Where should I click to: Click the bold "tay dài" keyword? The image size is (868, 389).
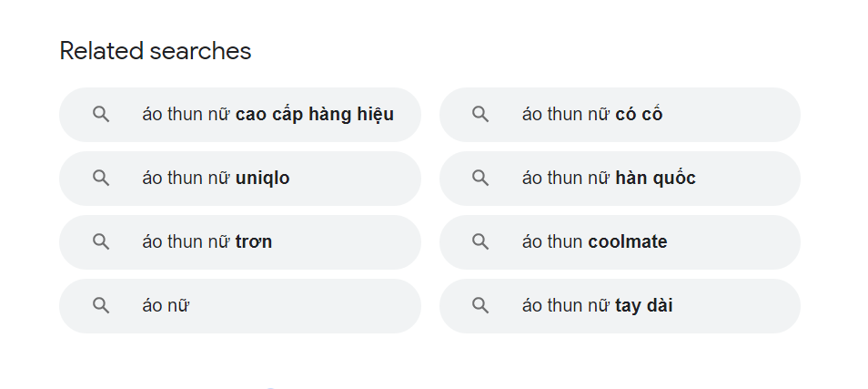[x=644, y=306]
